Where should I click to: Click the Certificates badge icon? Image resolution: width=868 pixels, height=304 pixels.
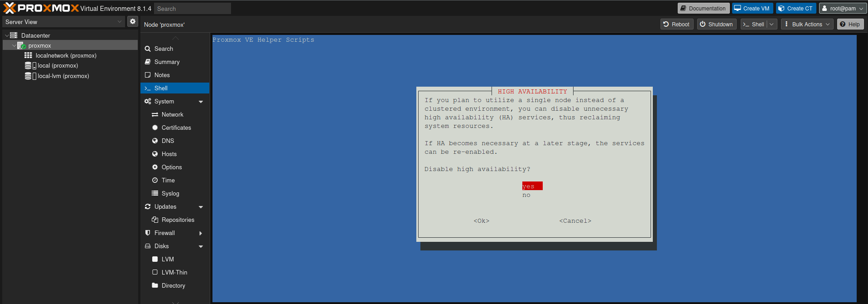coord(155,127)
